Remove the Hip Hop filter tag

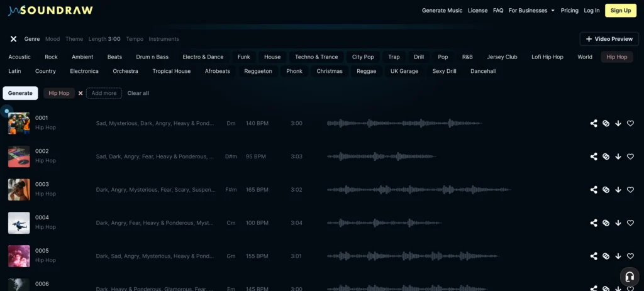pos(80,93)
